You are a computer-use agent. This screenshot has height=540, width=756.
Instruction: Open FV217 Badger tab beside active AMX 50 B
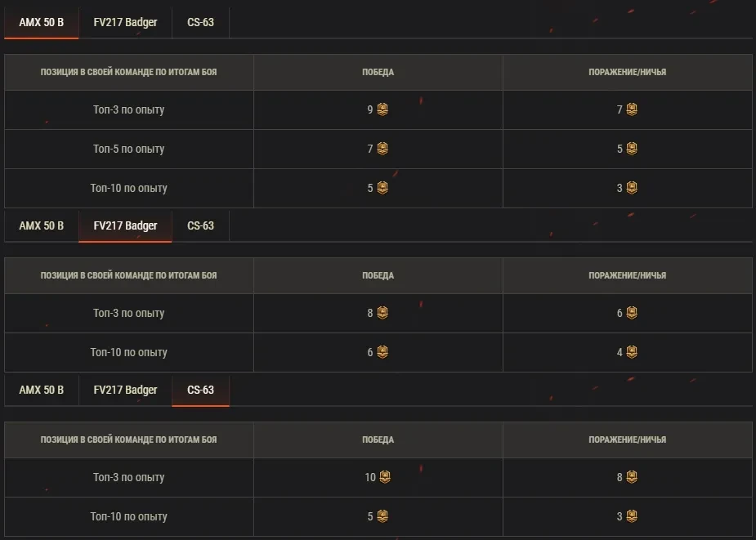(125, 22)
